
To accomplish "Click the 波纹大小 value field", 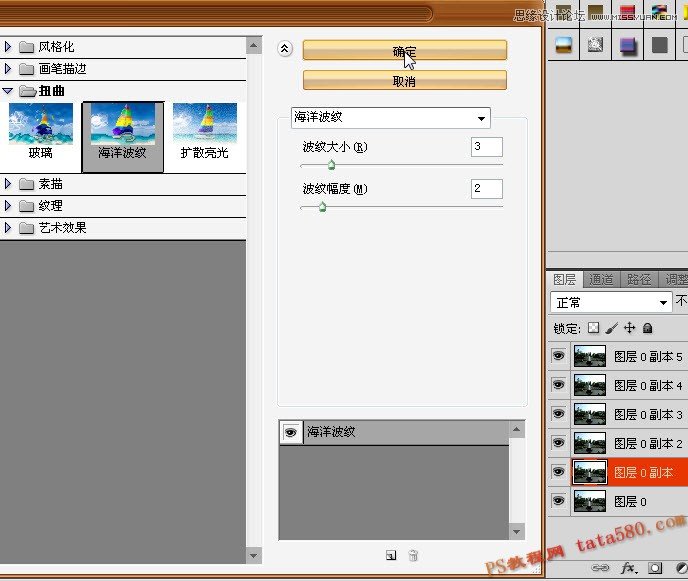I will click(487, 147).
